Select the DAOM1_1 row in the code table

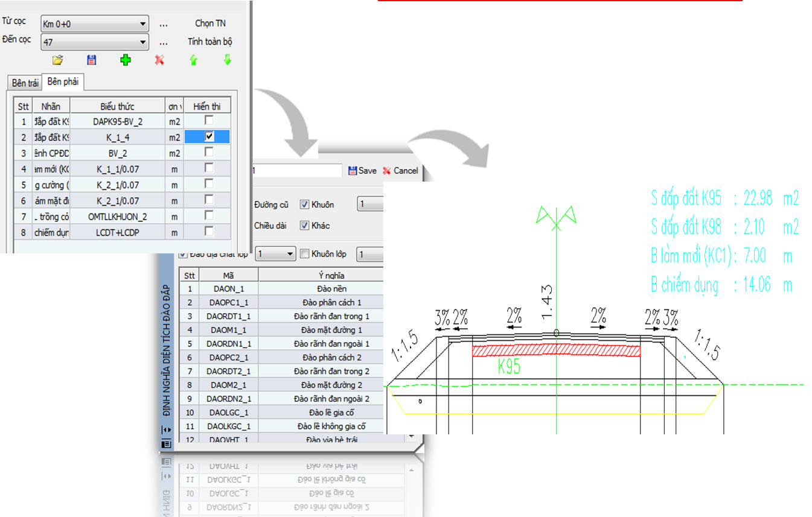[229, 330]
